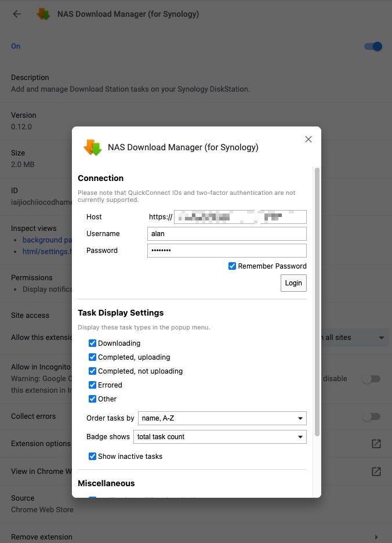The image size is (392, 543).
Task: Open html/settings inspect view link
Action: pos(47,251)
